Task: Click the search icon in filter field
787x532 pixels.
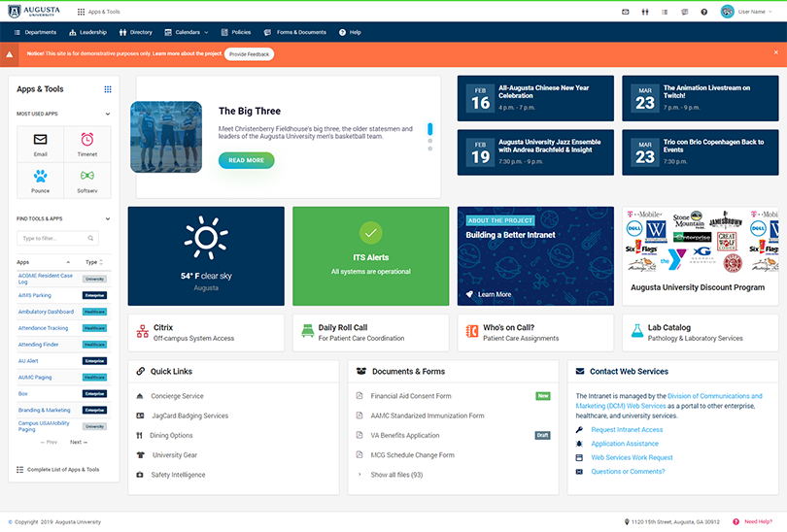Action: pos(90,238)
